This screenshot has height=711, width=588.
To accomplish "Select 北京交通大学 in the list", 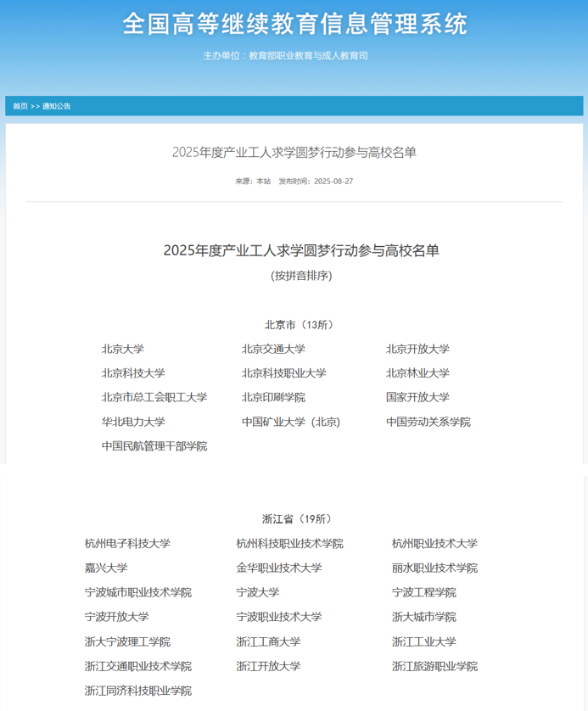I will coord(273,350).
